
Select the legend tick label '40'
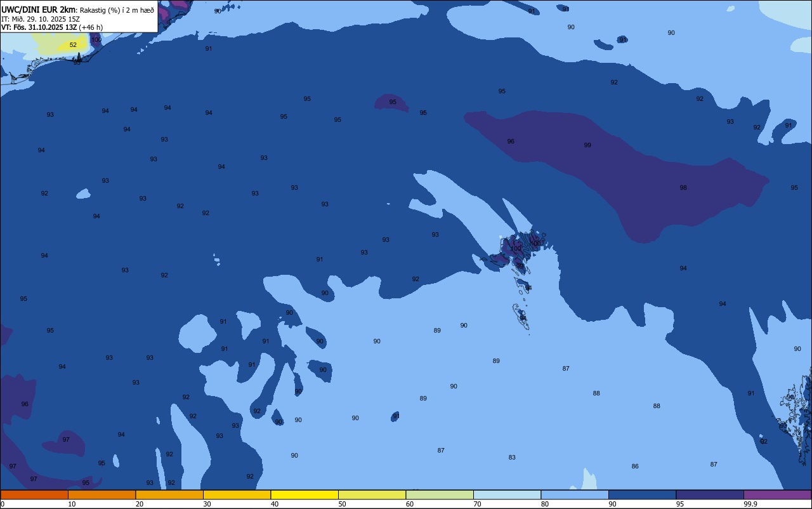[275, 504]
